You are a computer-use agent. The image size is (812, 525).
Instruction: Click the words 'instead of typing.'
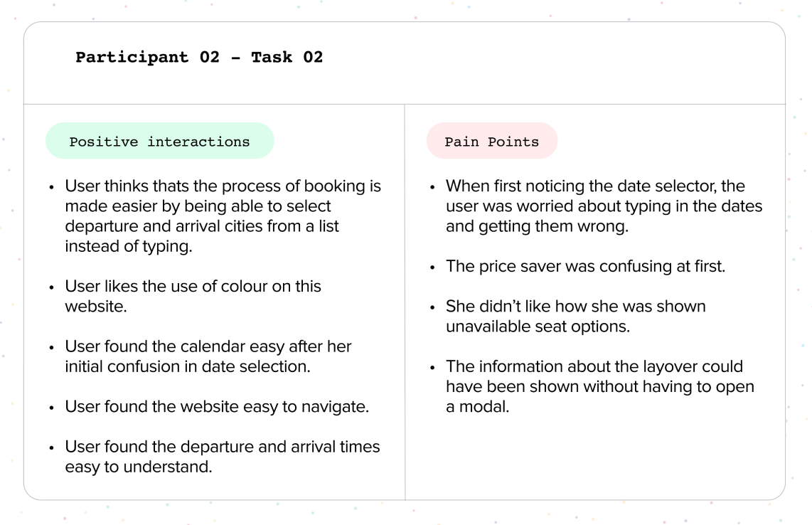[129, 246]
